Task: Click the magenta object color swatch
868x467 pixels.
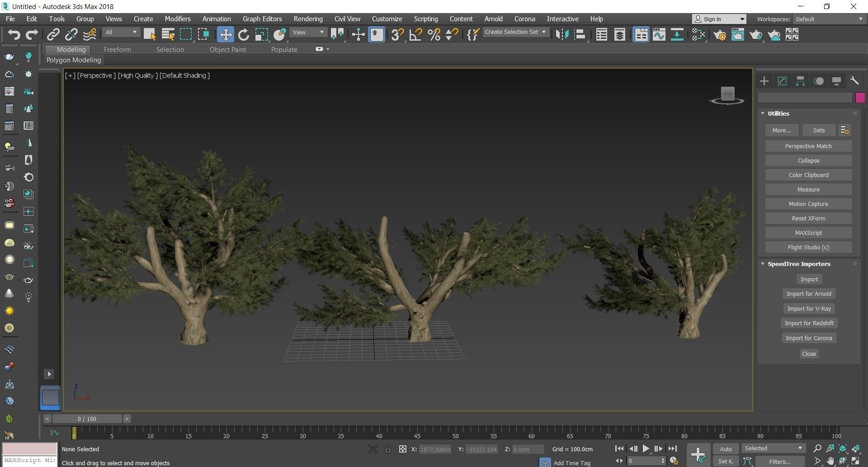Action: click(x=860, y=97)
